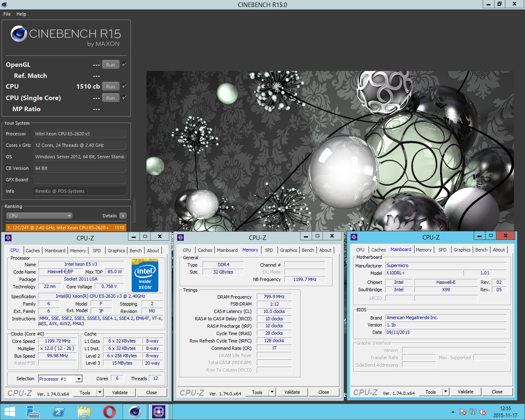
Task: Click the rendered spheres benchmark image
Action: 330,151
